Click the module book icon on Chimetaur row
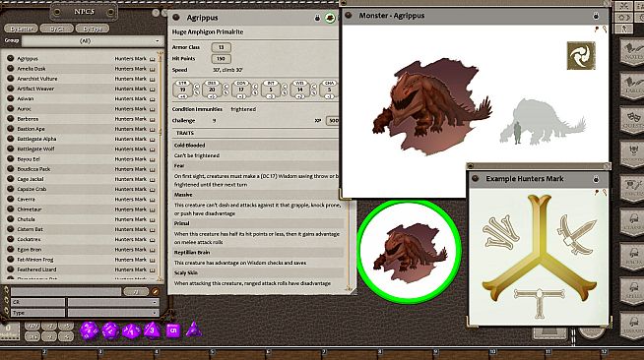The height and width of the screenshot is (360, 644). 153,210
